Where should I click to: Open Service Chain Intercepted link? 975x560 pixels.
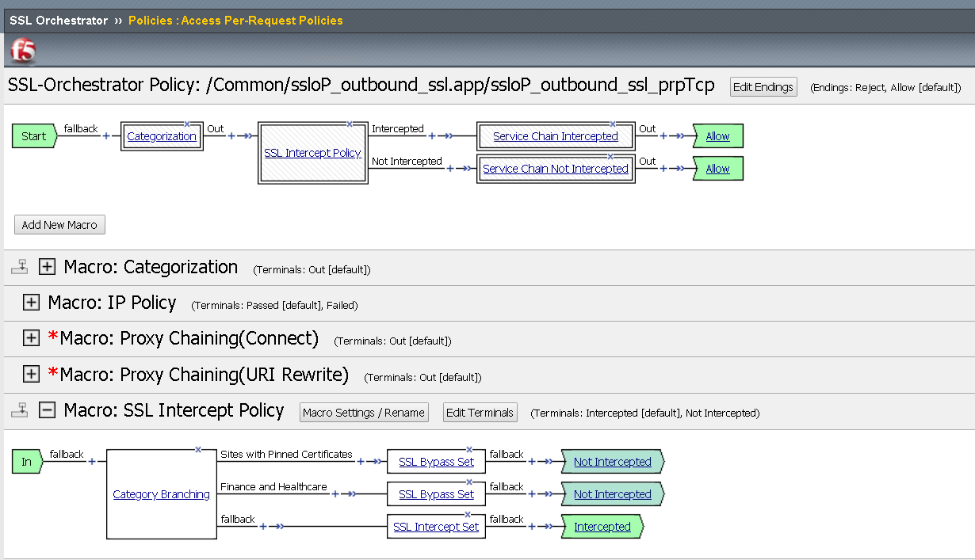tap(556, 136)
